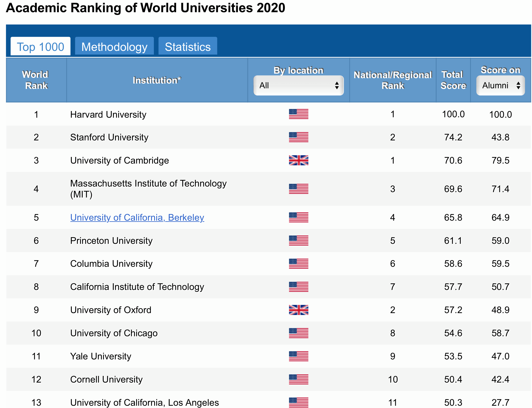Click Cornell's total score 50.4
Screen dimensions: 532x408
[x=453, y=379]
